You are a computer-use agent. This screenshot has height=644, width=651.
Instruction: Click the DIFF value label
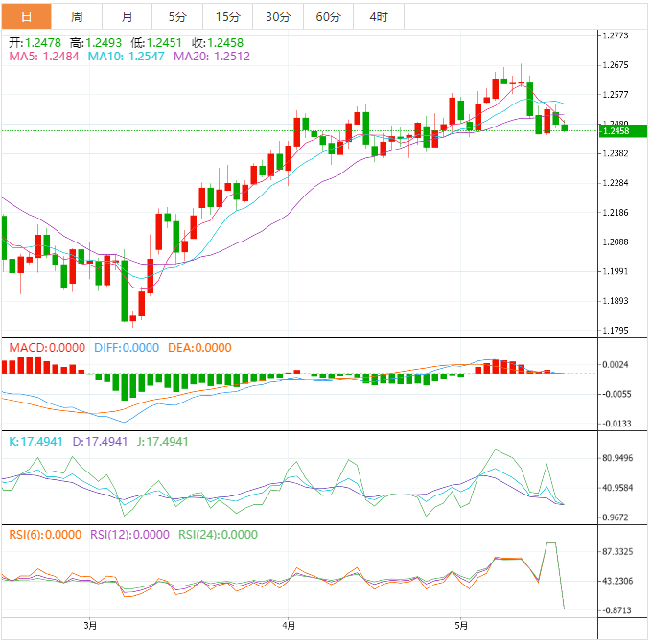coord(126,348)
